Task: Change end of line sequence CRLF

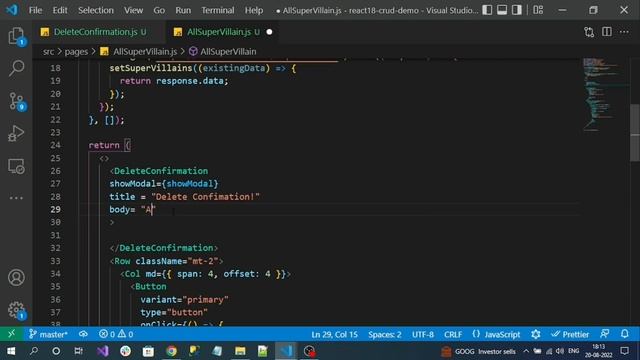Action: (453, 334)
